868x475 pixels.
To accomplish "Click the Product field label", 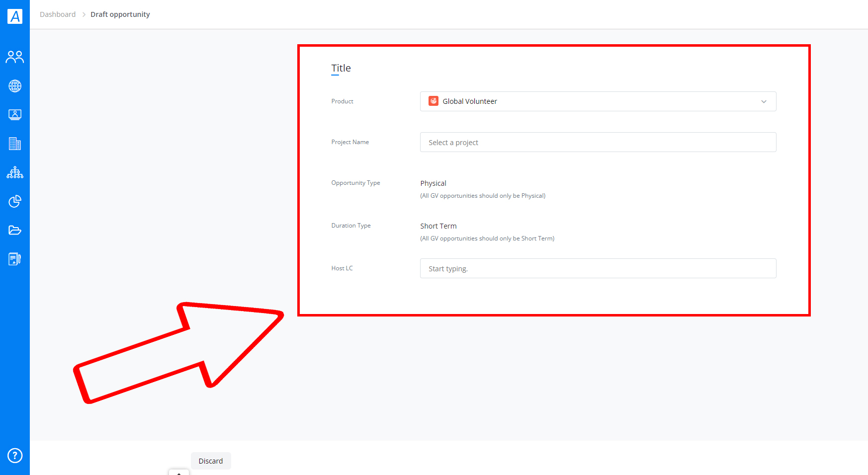I will coord(342,101).
